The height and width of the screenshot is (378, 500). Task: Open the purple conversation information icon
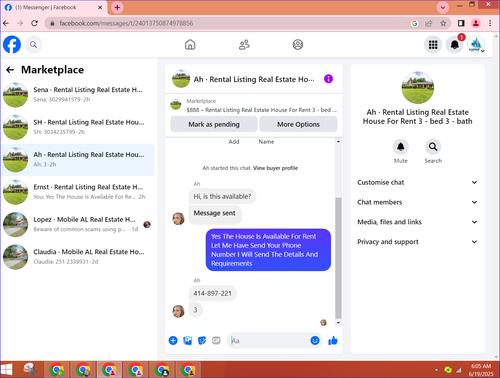click(x=328, y=79)
